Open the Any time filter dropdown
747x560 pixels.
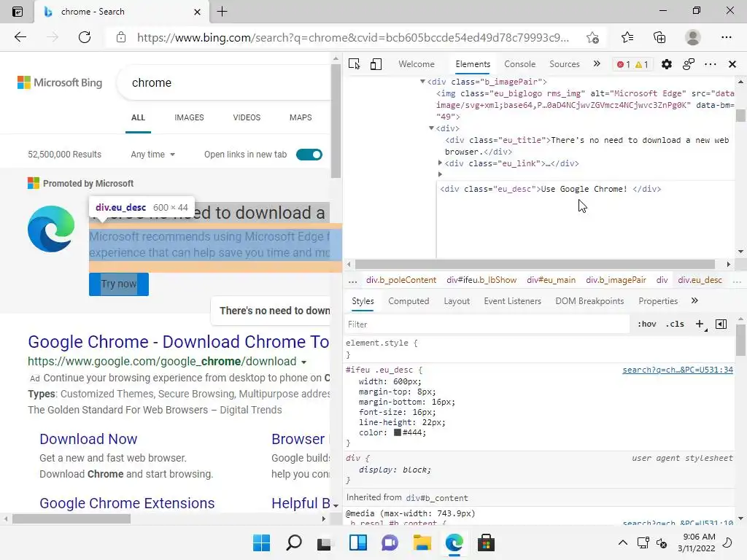(153, 155)
